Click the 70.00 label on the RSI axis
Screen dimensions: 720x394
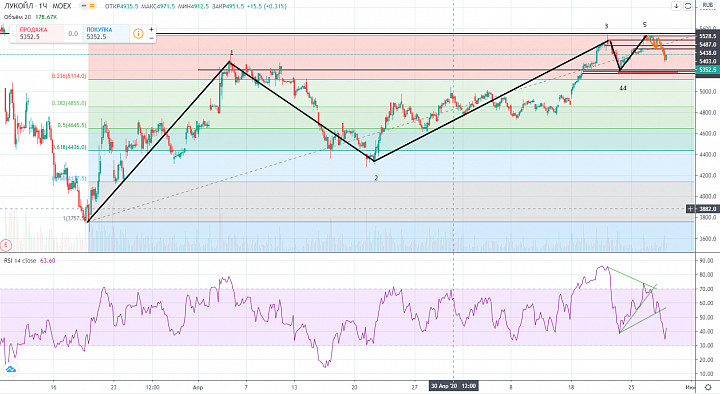click(x=706, y=289)
